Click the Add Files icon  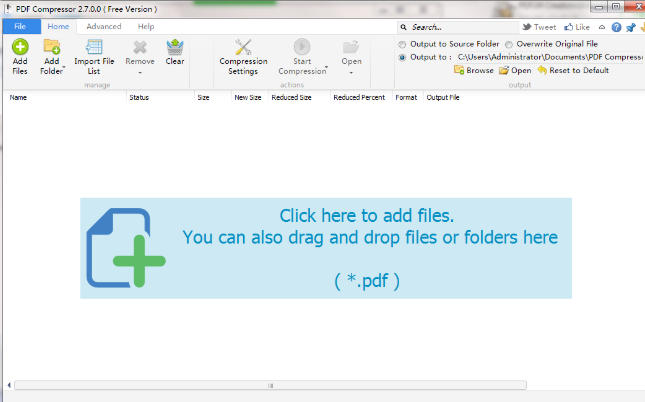pyautogui.click(x=19, y=46)
